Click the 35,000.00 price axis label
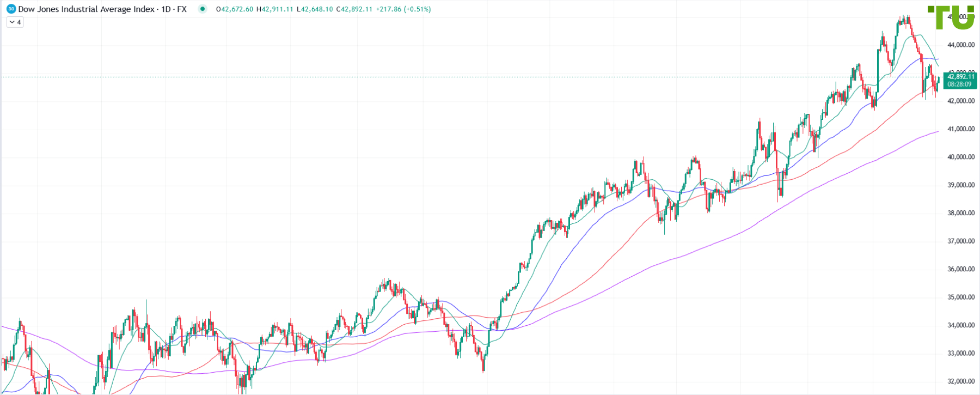 click(961, 297)
